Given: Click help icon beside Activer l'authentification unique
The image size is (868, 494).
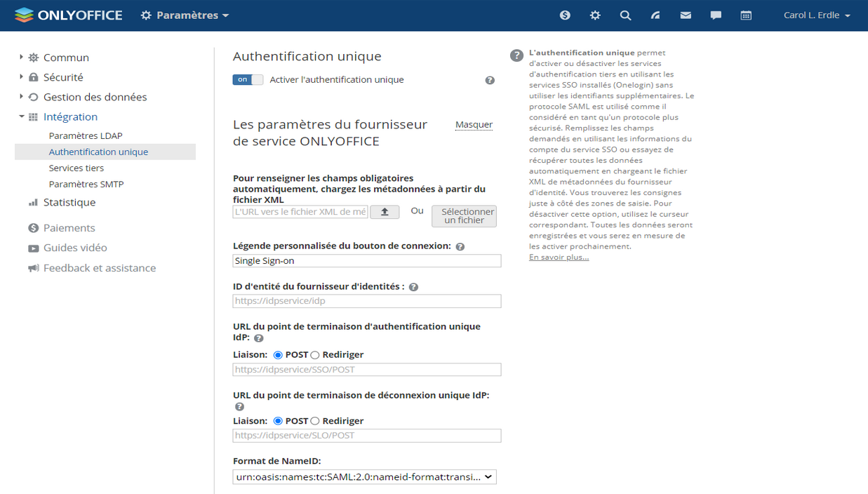Looking at the screenshot, I should click(x=490, y=80).
